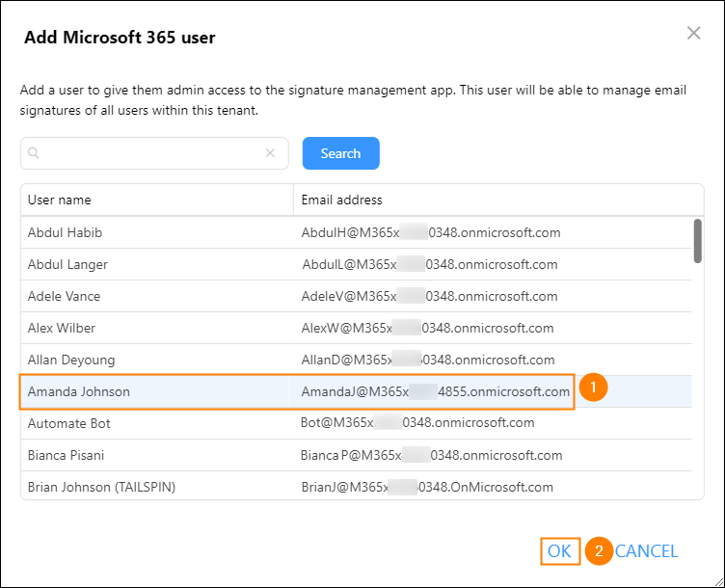This screenshot has width=725, height=588.
Task: Click the AmandaJ email address
Action: tap(436, 392)
